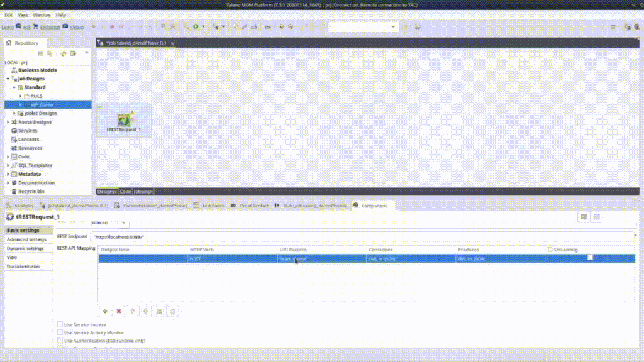Paste mapping rows button

tap(173, 312)
